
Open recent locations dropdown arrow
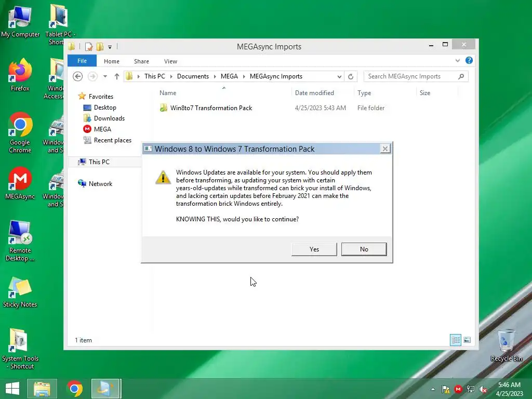click(105, 76)
